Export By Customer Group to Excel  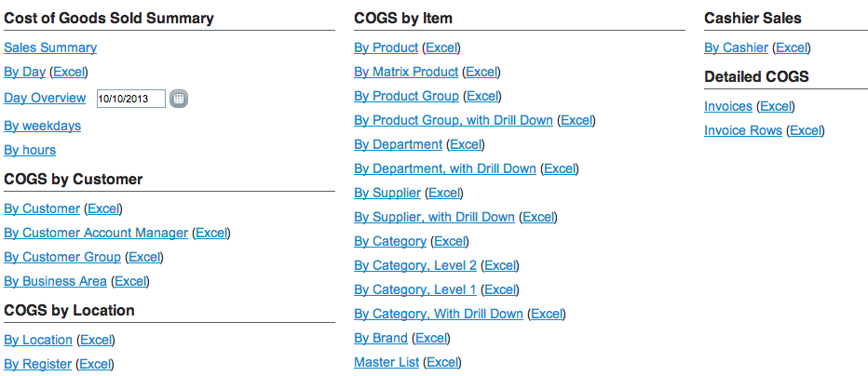click(x=144, y=258)
